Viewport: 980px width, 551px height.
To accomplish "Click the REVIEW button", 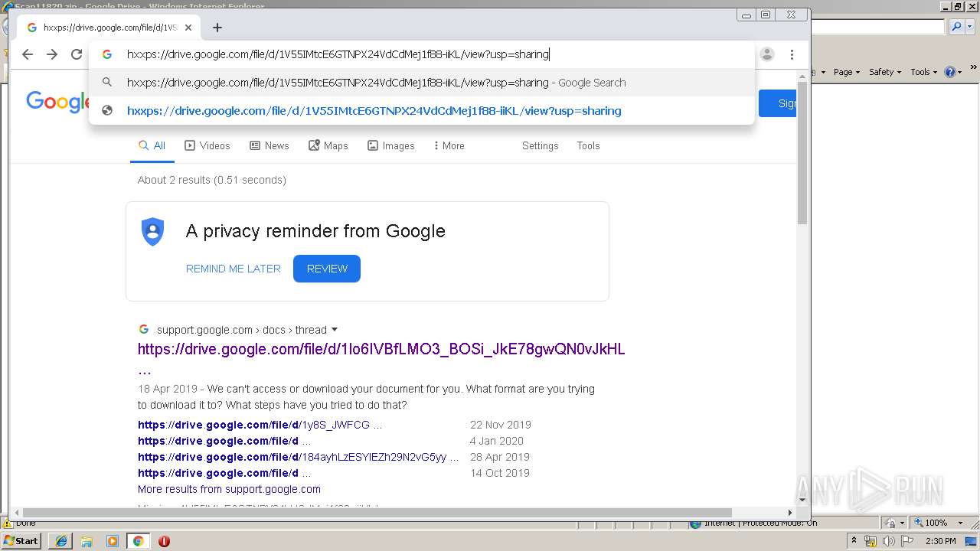I will click(327, 269).
